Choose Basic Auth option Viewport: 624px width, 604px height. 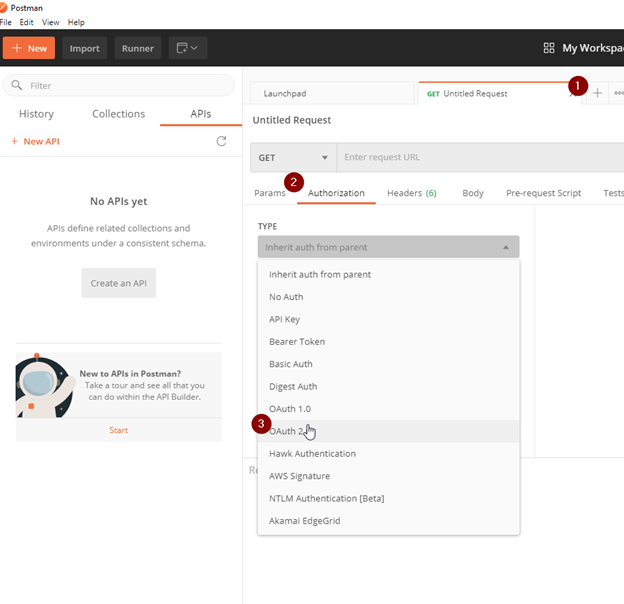coord(388,364)
